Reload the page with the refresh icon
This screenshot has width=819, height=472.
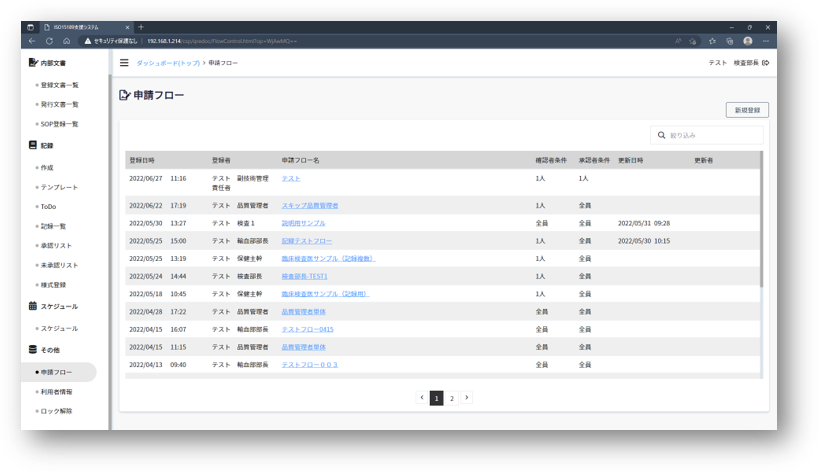click(x=48, y=41)
